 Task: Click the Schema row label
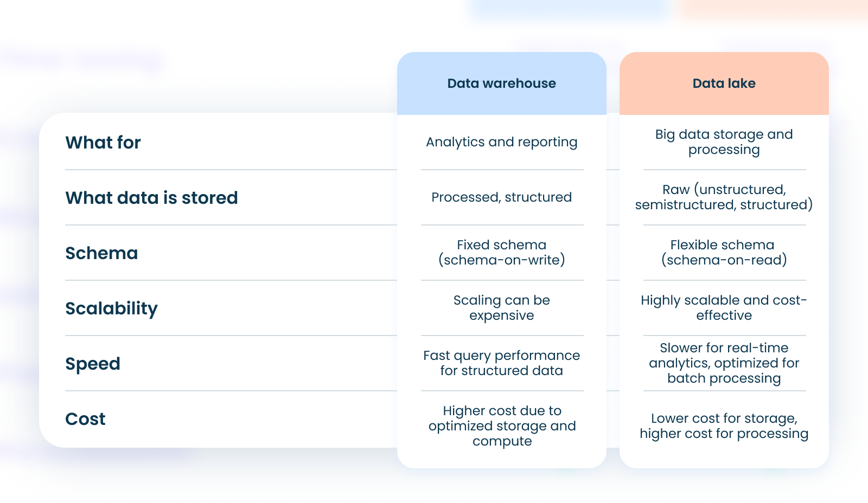point(101,253)
